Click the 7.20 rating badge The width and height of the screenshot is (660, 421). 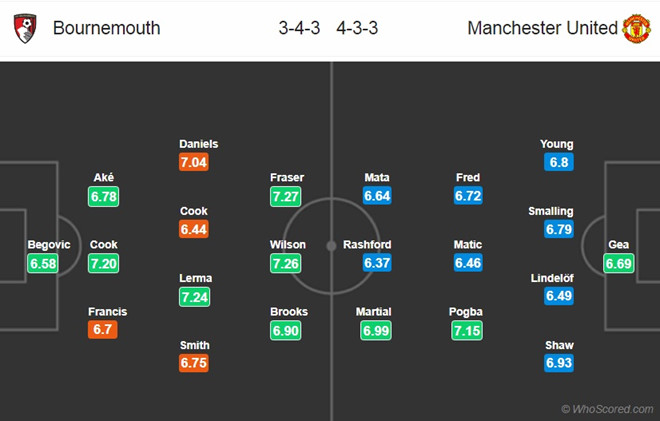point(104,263)
